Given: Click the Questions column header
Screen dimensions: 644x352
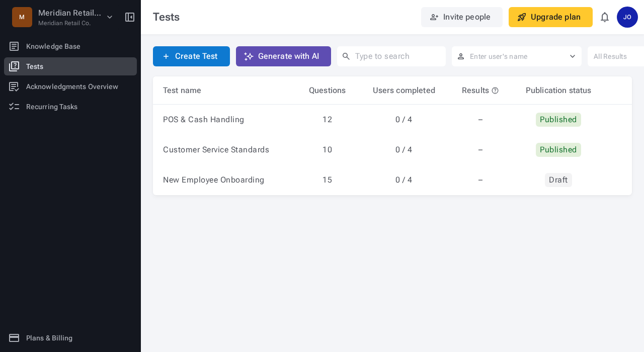Looking at the screenshot, I should coord(327,91).
